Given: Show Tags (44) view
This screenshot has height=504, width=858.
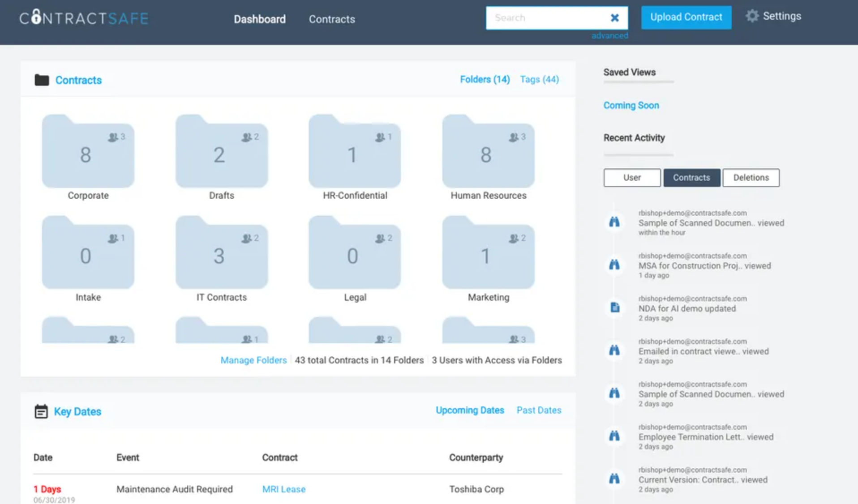Looking at the screenshot, I should (539, 79).
